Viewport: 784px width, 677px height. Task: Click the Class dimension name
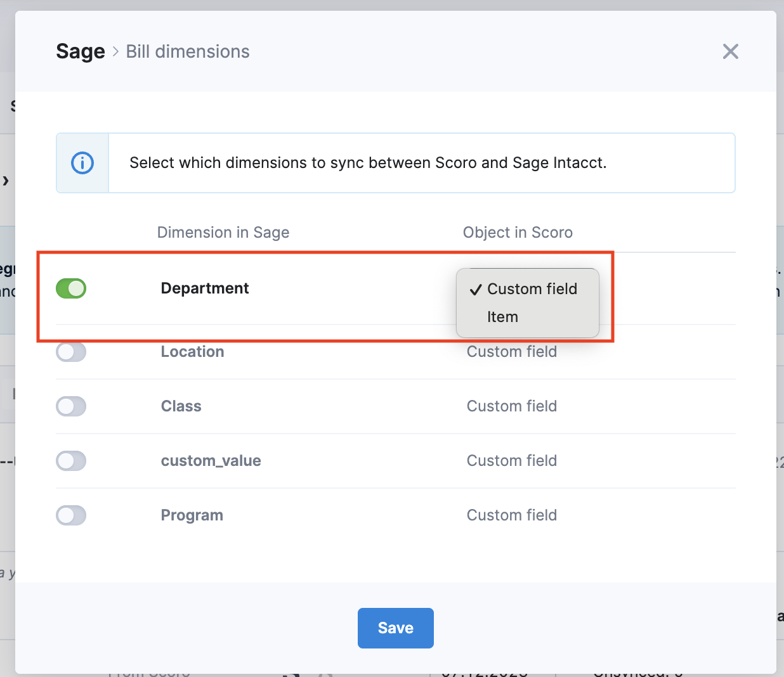click(181, 406)
